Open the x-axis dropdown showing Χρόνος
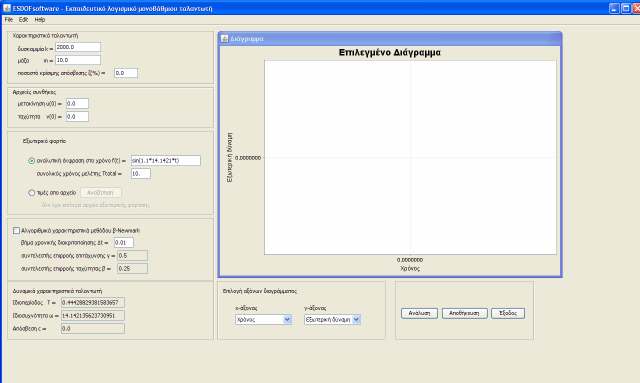This screenshot has height=383, width=640. [263, 320]
